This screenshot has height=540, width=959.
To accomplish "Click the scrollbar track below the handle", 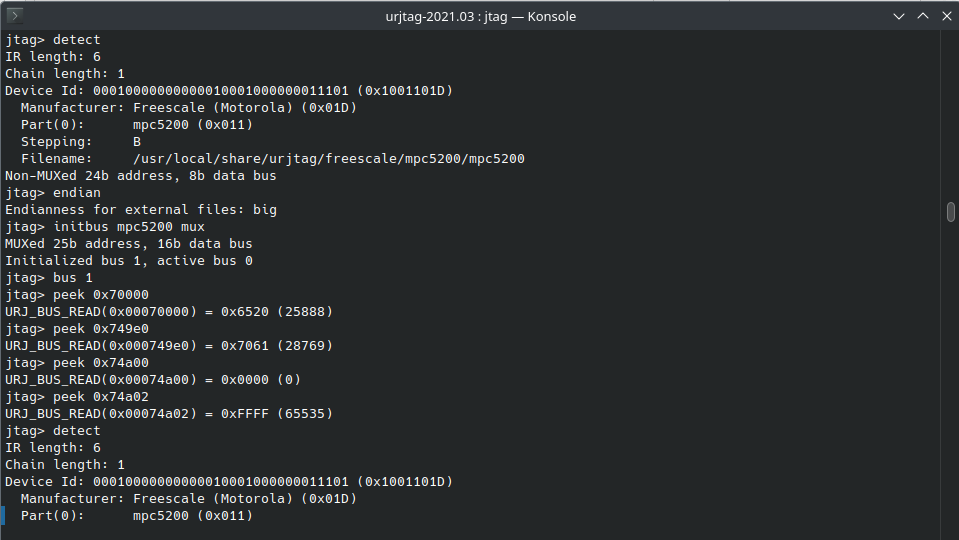I will click(x=950, y=379).
